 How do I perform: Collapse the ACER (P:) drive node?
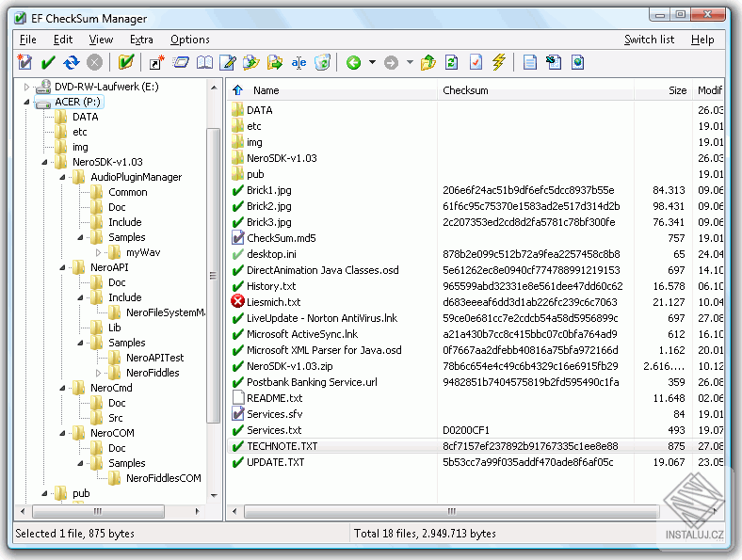(26, 102)
